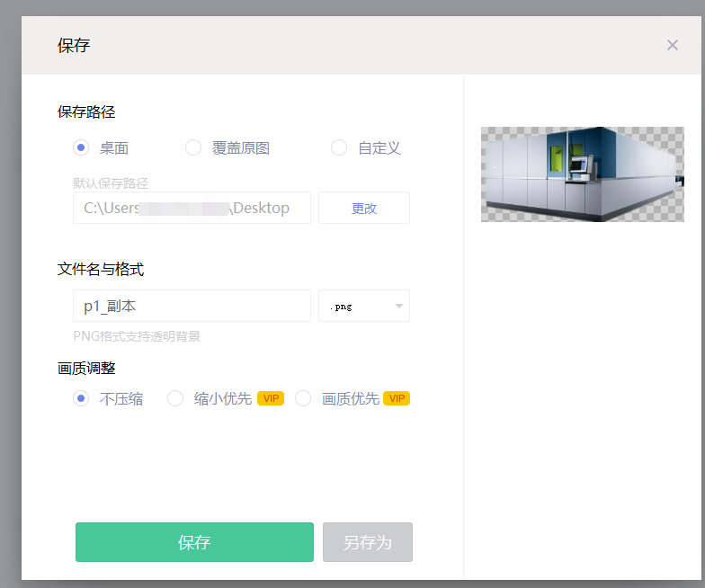
Task: Click the gray 另存为 button
Action: (x=367, y=541)
